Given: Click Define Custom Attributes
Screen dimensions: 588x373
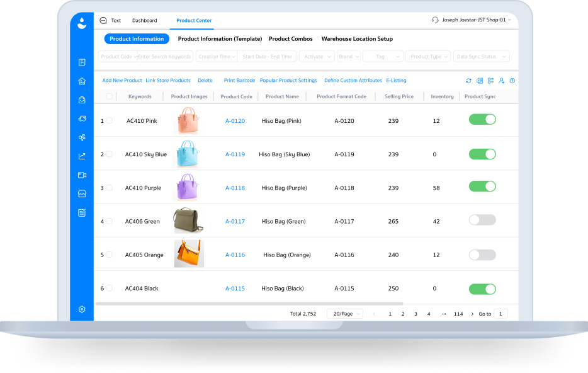Looking at the screenshot, I should click(x=353, y=81).
